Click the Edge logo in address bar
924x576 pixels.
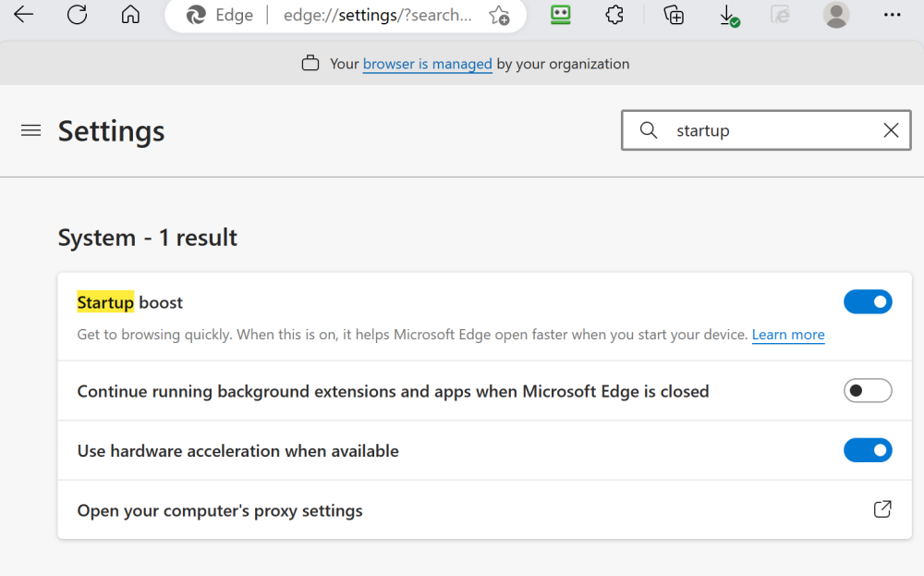(x=196, y=15)
